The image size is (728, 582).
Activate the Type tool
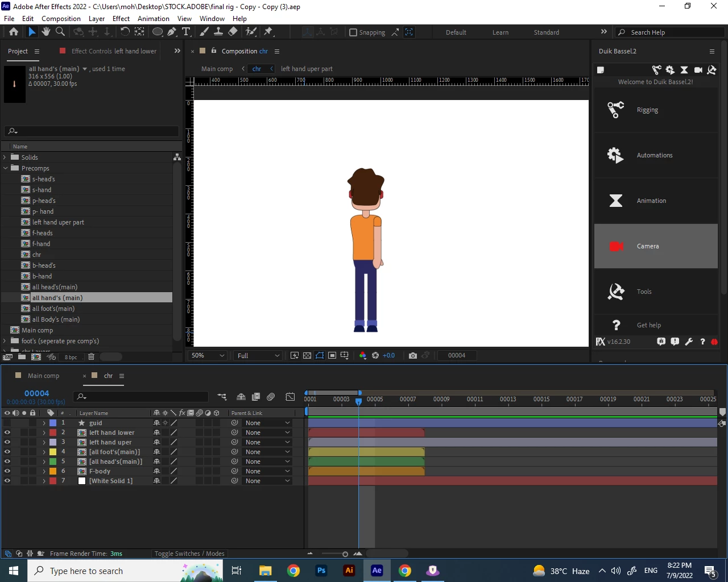pyautogui.click(x=186, y=32)
